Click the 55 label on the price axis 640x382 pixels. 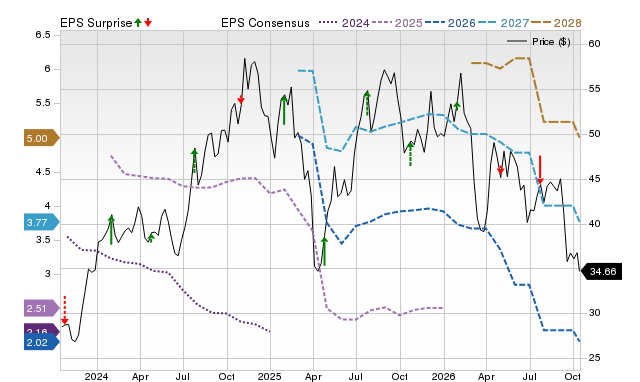(594, 89)
